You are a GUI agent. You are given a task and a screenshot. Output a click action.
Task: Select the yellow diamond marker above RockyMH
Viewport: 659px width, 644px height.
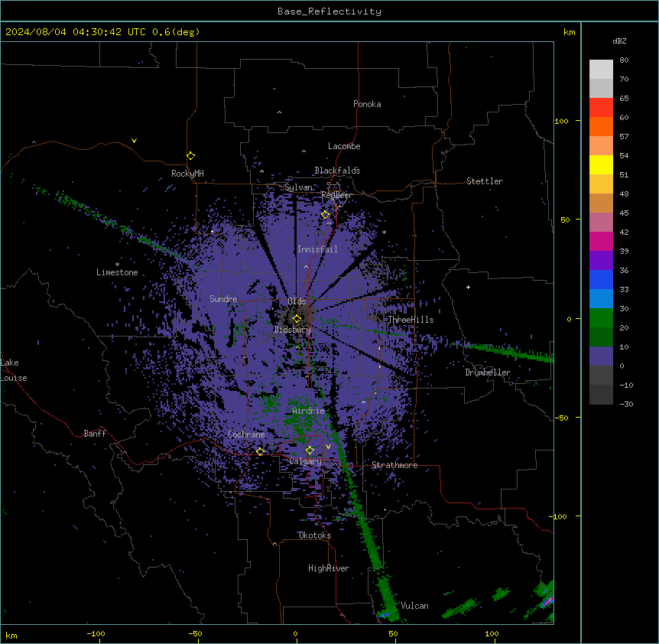point(191,156)
